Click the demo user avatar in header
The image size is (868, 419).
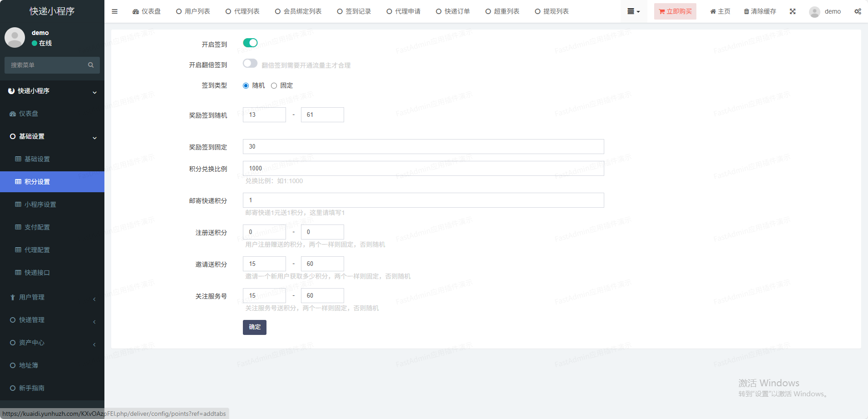coord(814,12)
